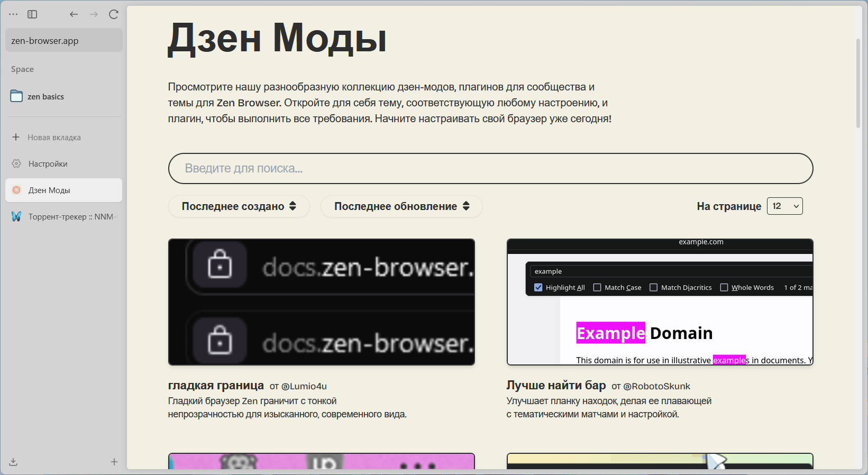Click the plus icon beside Новая вкладка
Screen dimensions: 868x475
pos(16,137)
